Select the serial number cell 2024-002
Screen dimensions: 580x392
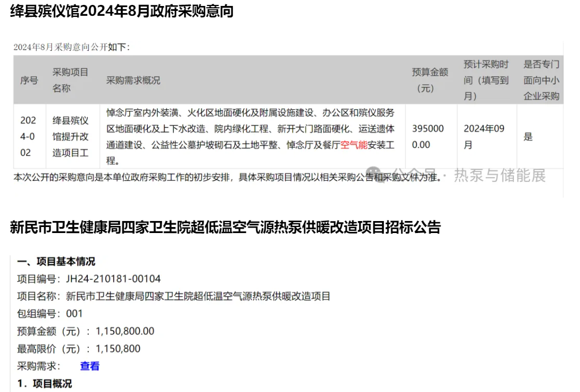click(x=28, y=136)
